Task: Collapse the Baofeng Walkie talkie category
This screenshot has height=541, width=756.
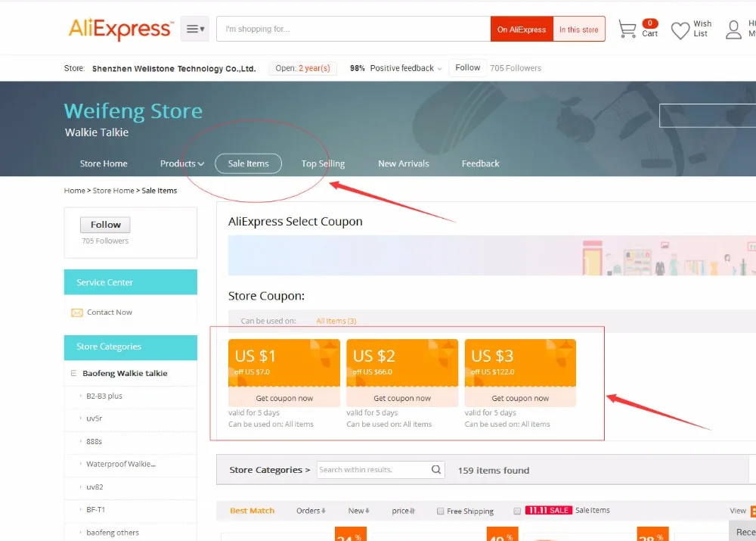Action: [74, 373]
